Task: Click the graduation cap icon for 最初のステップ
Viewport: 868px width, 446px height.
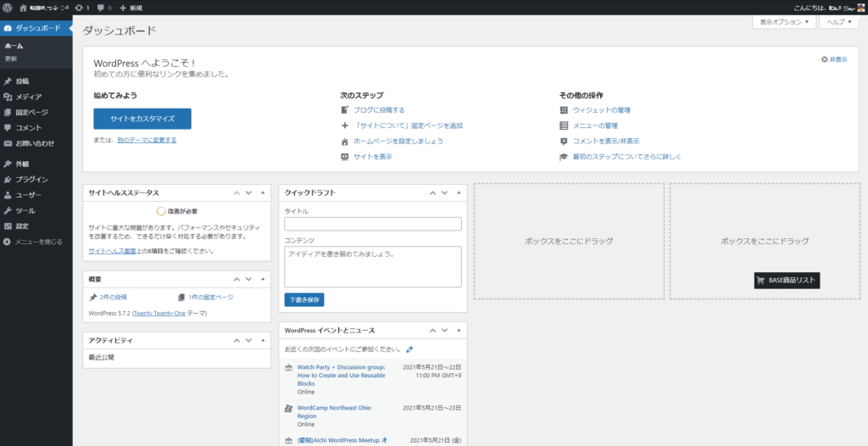Action: [564, 157]
